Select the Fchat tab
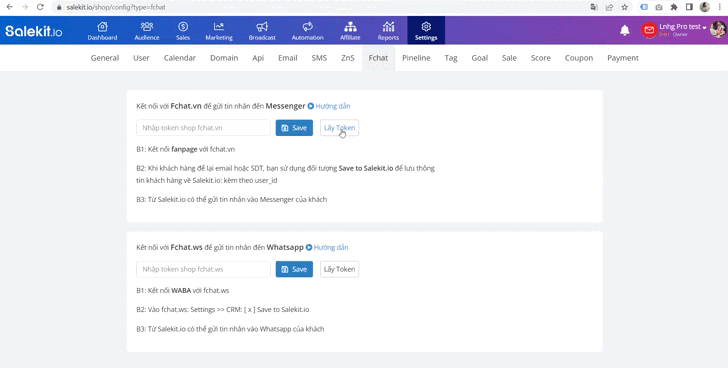 378,58
